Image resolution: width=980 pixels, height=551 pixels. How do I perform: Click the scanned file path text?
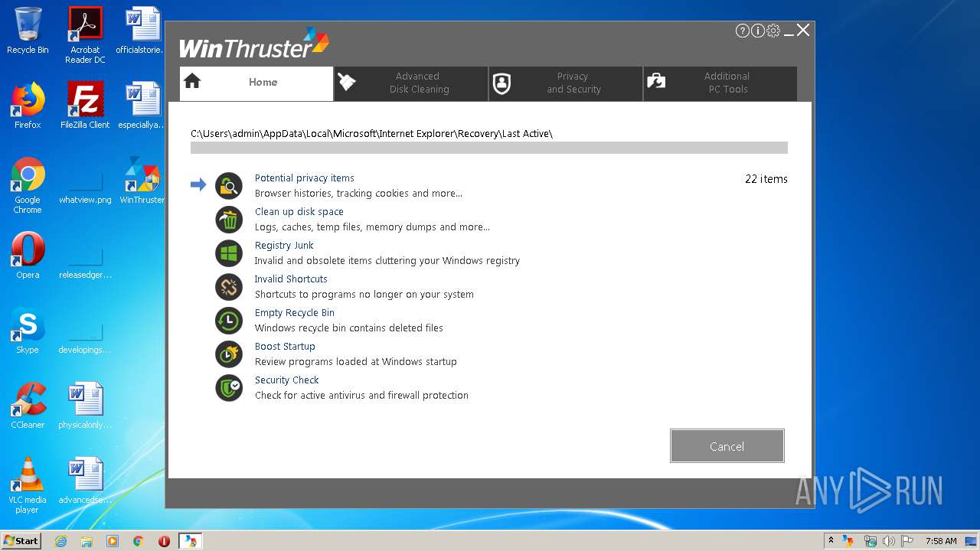point(371,133)
